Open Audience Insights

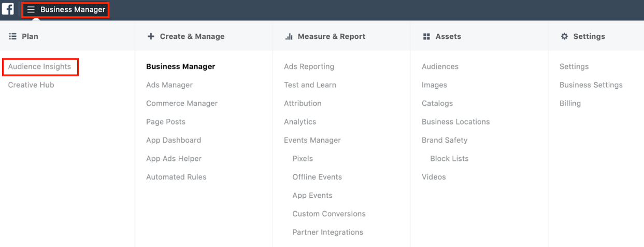[39, 67]
